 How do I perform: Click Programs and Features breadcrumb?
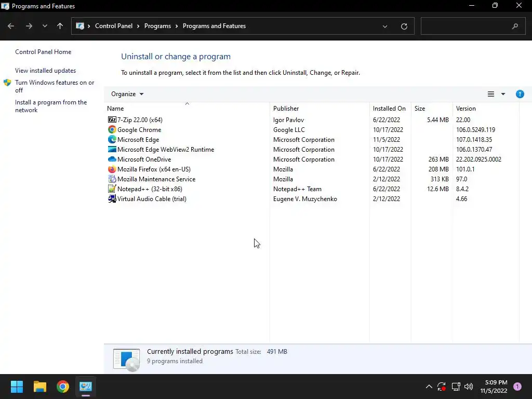(214, 26)
